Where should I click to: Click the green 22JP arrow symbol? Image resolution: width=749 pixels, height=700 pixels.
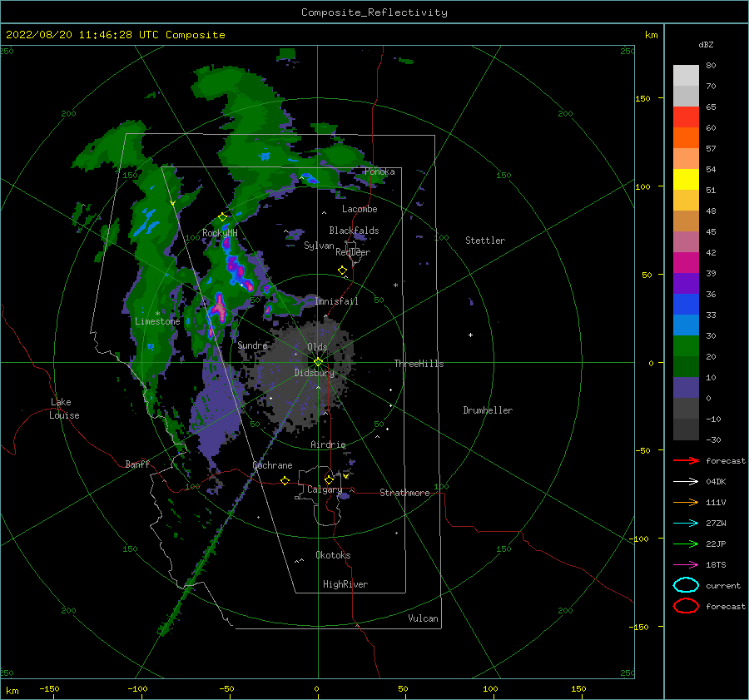click(x=686, y=544)
